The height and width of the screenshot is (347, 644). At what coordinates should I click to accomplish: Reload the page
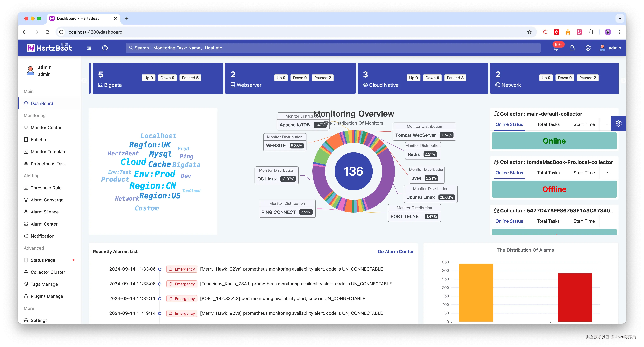click(x=48, y=32)
